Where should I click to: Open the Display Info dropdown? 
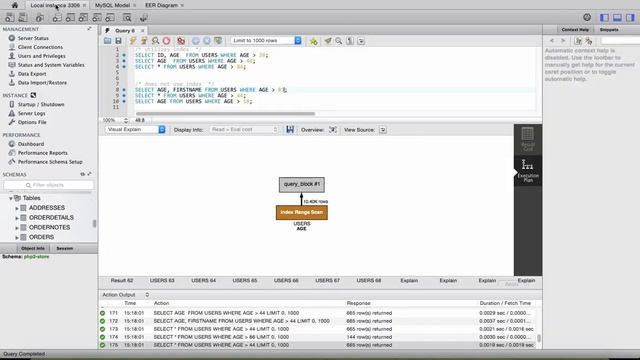click(x=244, y=129)
